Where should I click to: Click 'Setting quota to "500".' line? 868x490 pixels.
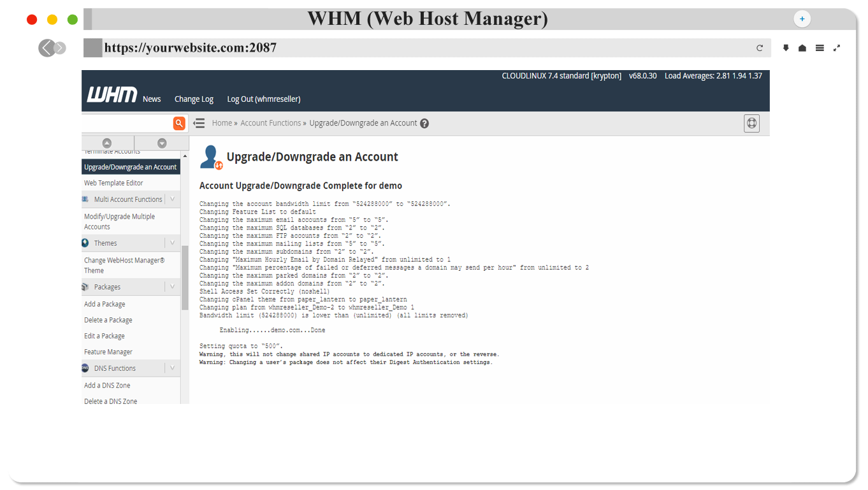[241, 347]
